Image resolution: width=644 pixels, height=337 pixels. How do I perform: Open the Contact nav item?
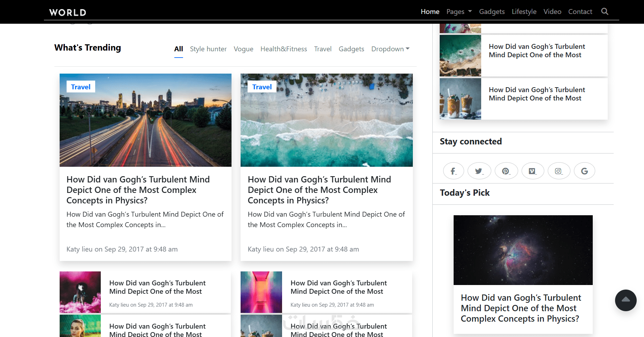click(580, 12)
